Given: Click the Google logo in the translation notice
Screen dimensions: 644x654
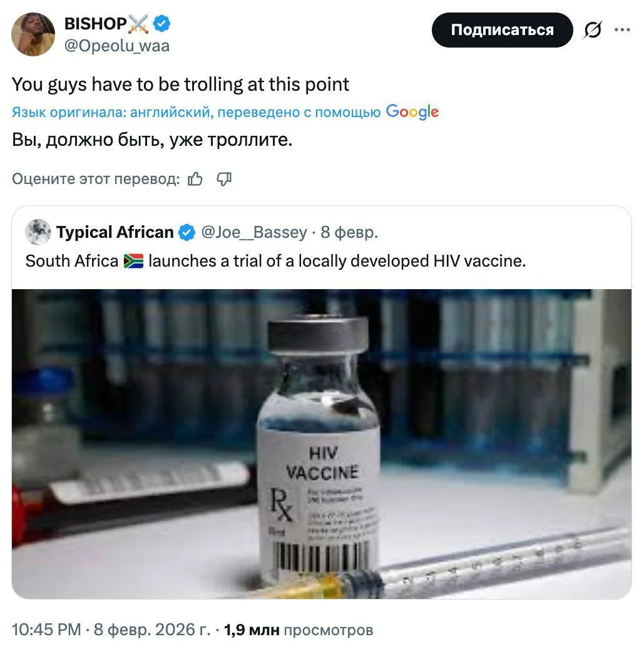Looking at the screenshot, I should [412, 112].
